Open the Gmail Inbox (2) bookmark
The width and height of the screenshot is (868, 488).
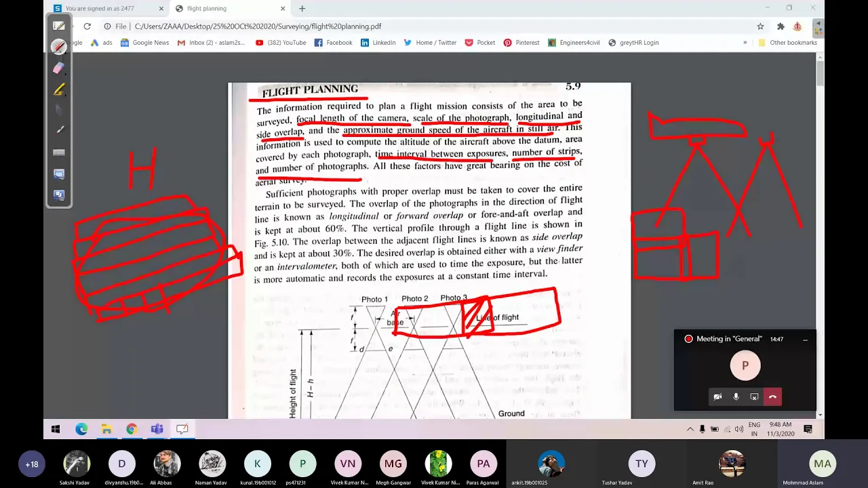[211, 43]
